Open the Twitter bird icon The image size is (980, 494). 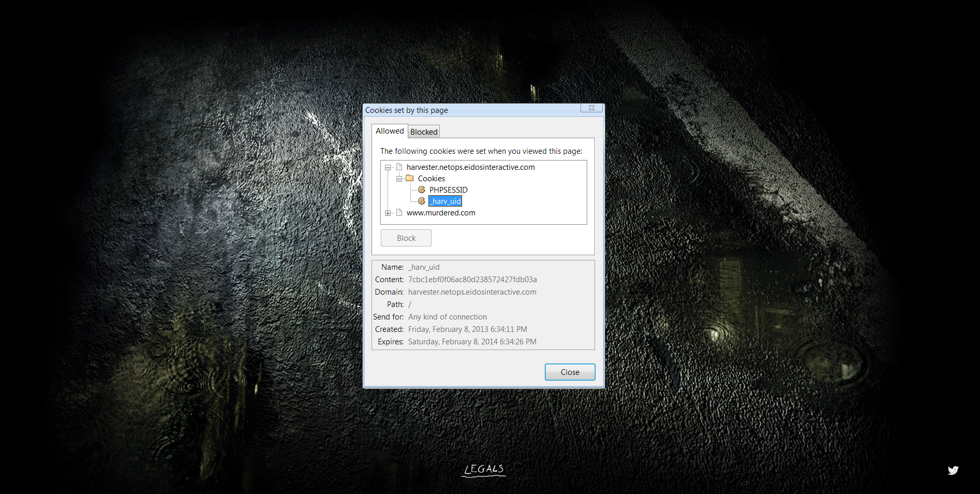click(953, 470)
